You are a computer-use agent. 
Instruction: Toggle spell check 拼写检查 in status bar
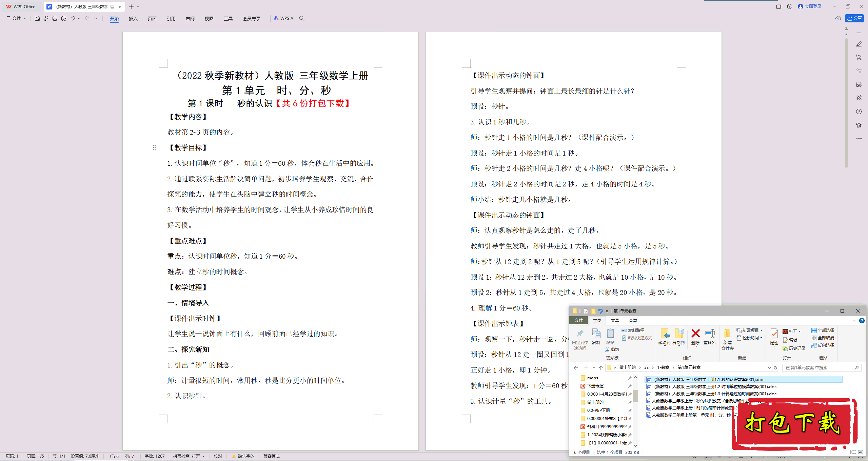click(x=189, y=456)
